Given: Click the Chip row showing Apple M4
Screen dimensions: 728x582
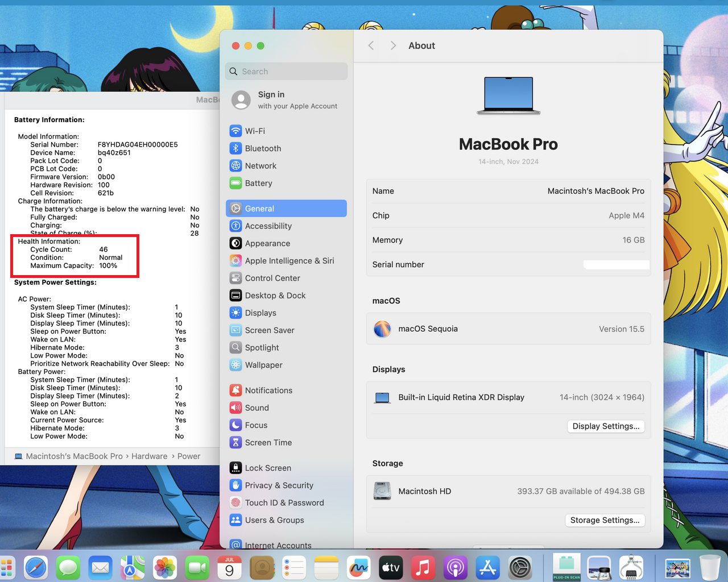Looking at the screenshot, I should point(508,215).
